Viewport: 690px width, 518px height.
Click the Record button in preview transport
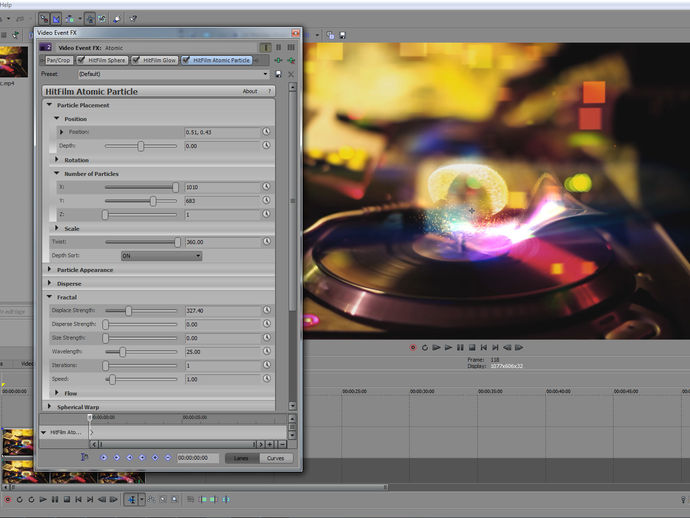(x=413, y=348)
